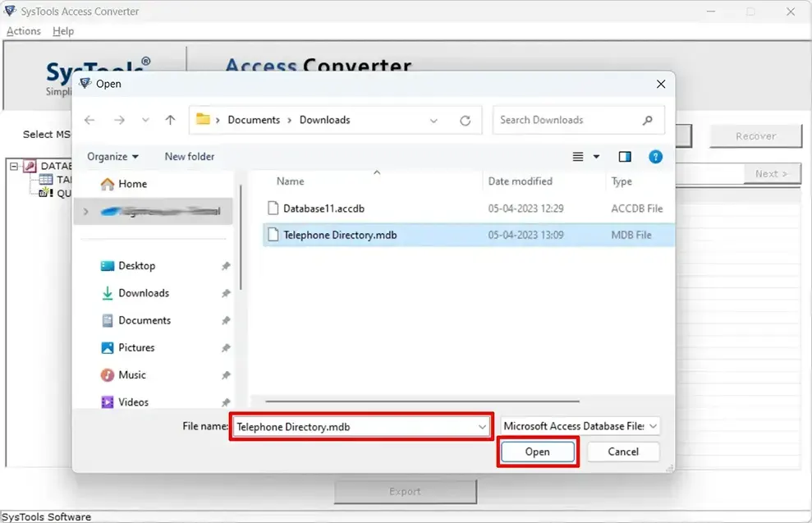The width and height of the screenshot is (812, 523).
Task: Open the Help menu
Action: [63, 31]
